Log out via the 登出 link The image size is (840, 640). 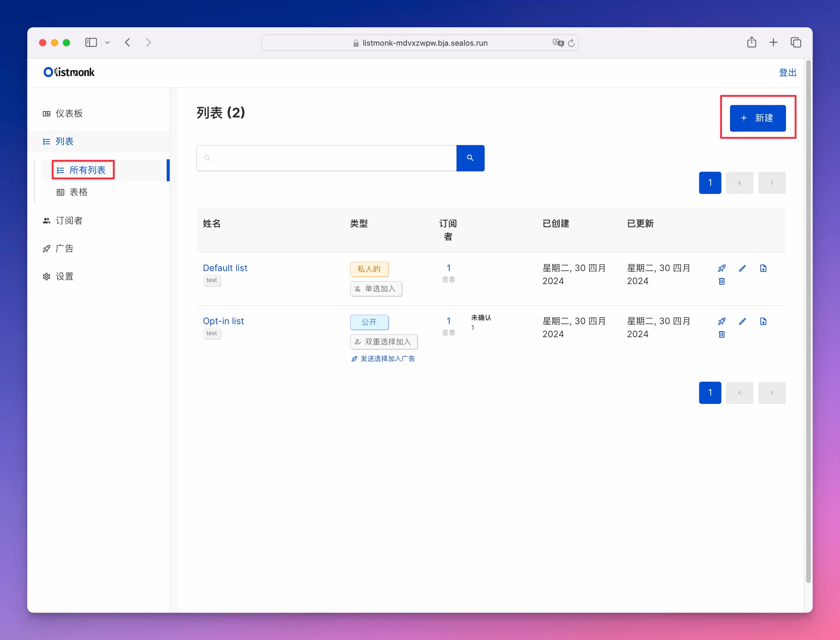tap(787, 72)
